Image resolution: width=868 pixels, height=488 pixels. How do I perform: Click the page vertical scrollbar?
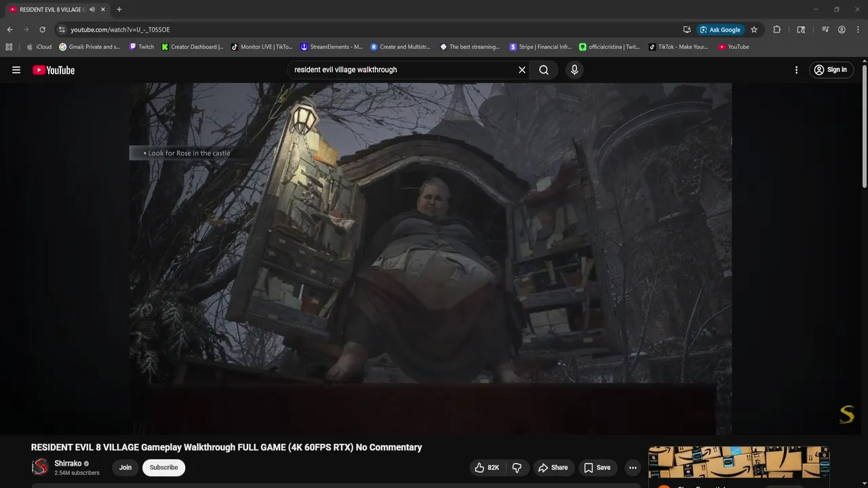coord(864,125)
